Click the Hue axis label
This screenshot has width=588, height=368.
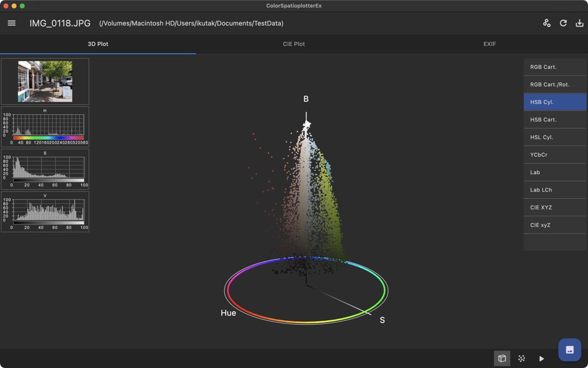(x=228, y=313)
